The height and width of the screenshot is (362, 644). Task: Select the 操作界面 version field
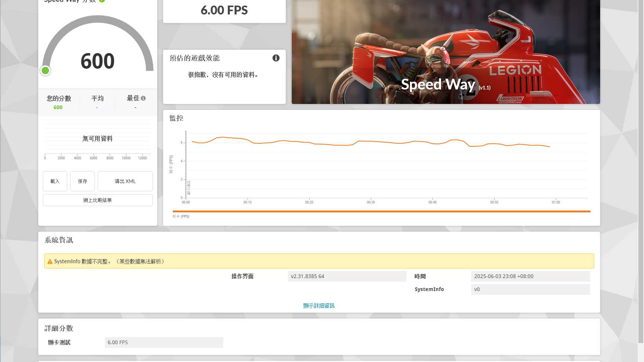coord(347,276)
